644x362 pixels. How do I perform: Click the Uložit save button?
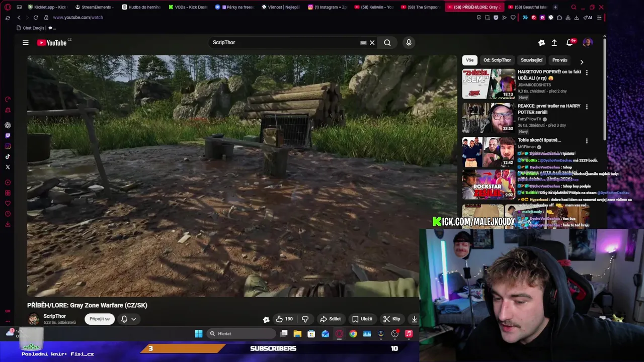point(362,319)
